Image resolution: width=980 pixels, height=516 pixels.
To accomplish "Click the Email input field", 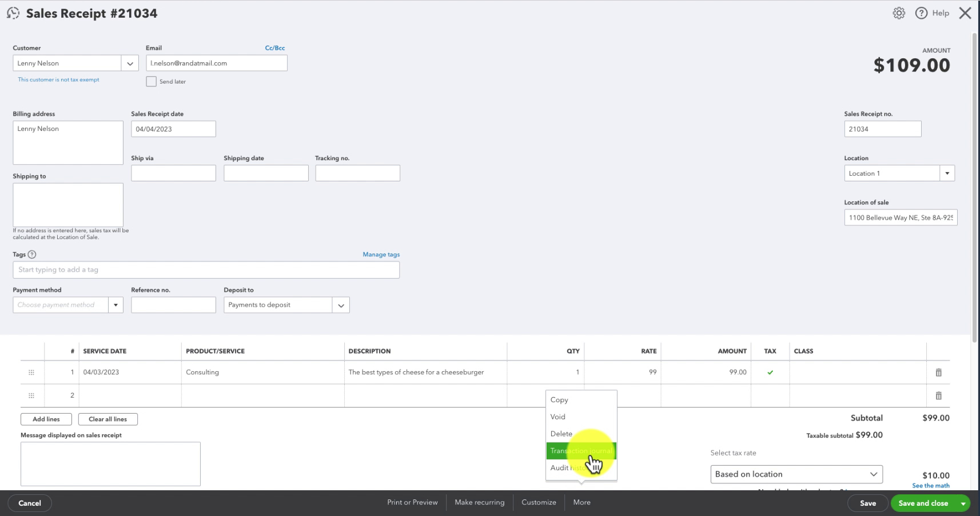I will [x=217, y=63].
